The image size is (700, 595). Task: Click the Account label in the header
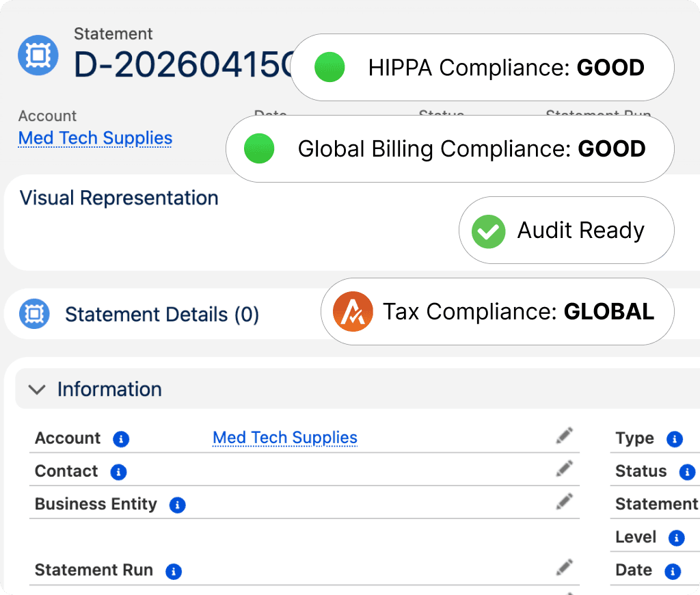pyautogui.click(x=47, y=116)
